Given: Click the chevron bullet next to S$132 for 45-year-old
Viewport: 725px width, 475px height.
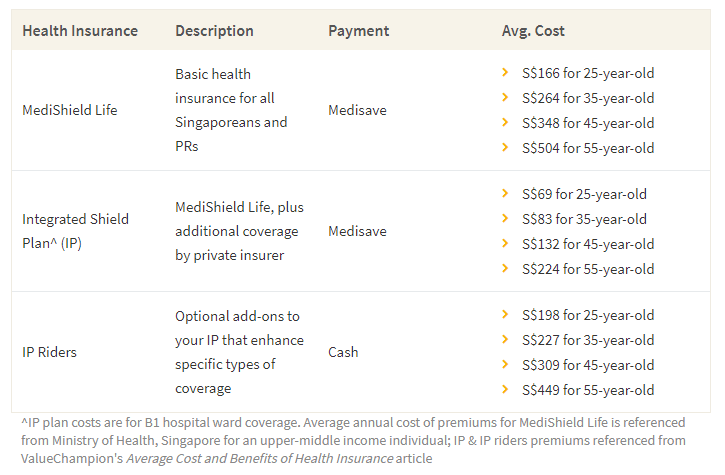Looking at the screenshot, I should [506, 244].
